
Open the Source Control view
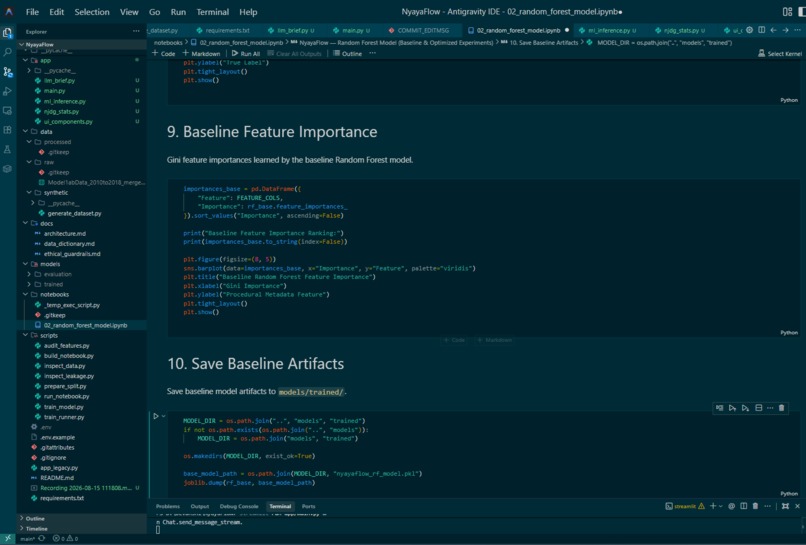coord(8,71)
